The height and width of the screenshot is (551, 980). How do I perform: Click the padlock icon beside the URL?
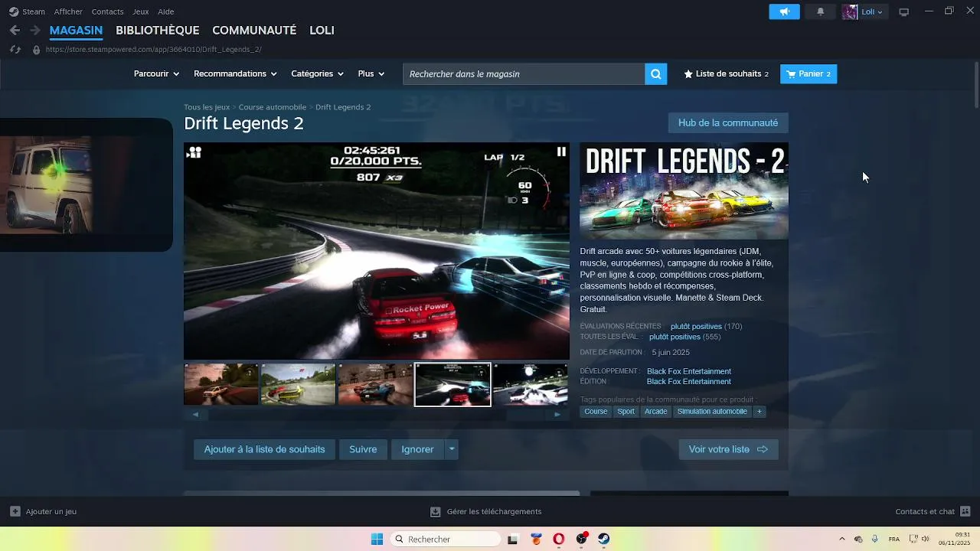pyautogui.click(x=36, y=50)
